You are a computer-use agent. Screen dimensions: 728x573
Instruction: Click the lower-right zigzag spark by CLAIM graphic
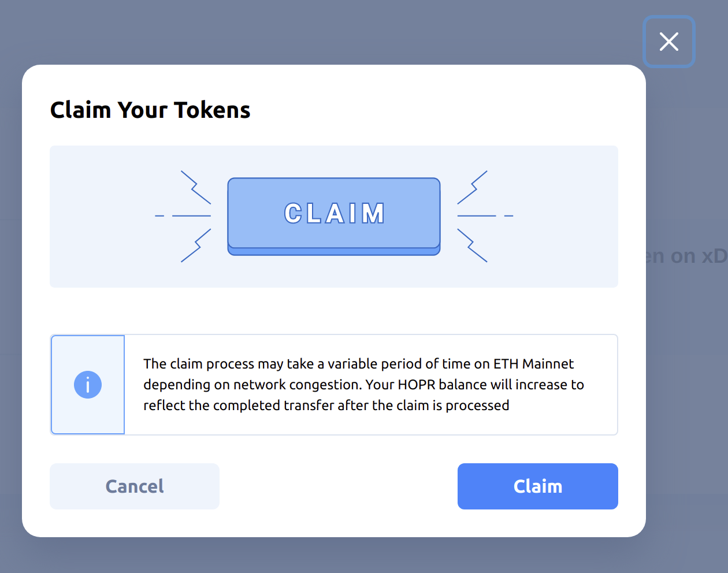472,245
